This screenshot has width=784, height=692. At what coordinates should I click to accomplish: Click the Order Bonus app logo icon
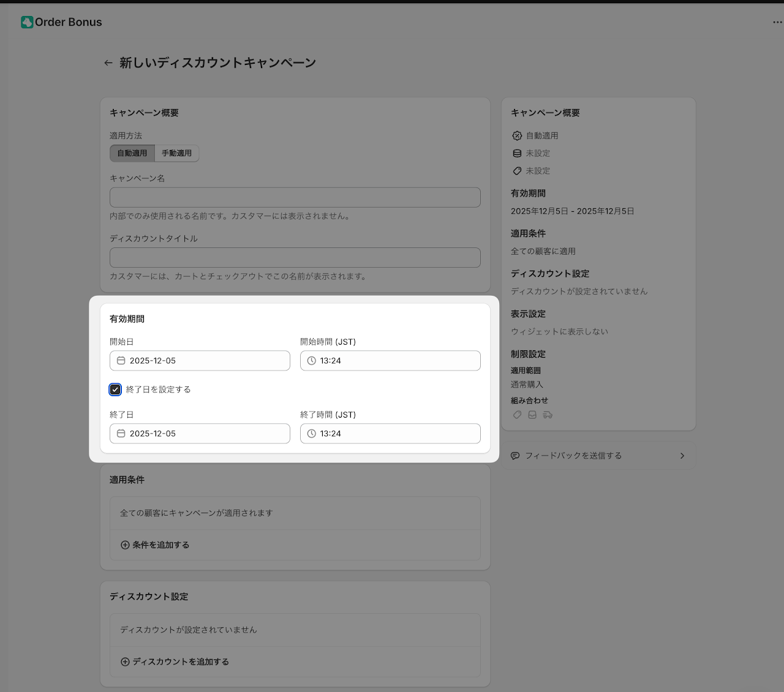point(27,22)
